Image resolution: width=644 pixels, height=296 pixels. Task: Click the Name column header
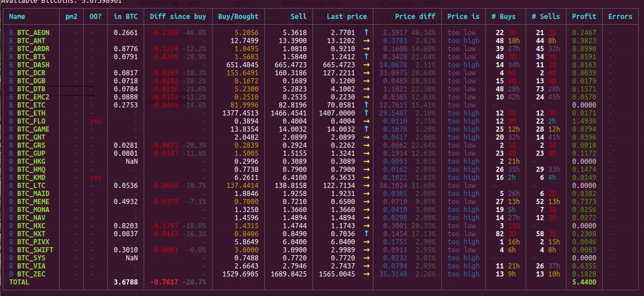17,17
